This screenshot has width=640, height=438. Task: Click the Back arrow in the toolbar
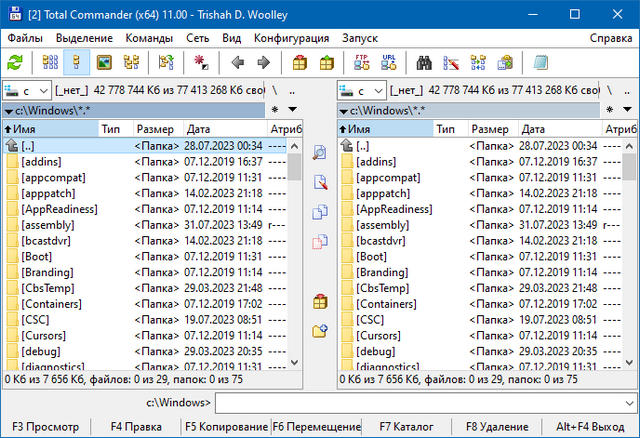tap(237, 63)
